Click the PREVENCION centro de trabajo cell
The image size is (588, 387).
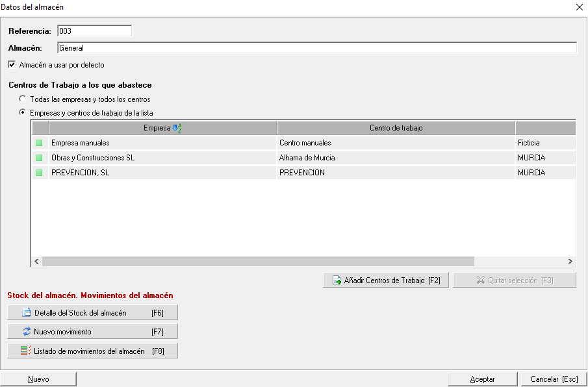[x=396, y=173]
